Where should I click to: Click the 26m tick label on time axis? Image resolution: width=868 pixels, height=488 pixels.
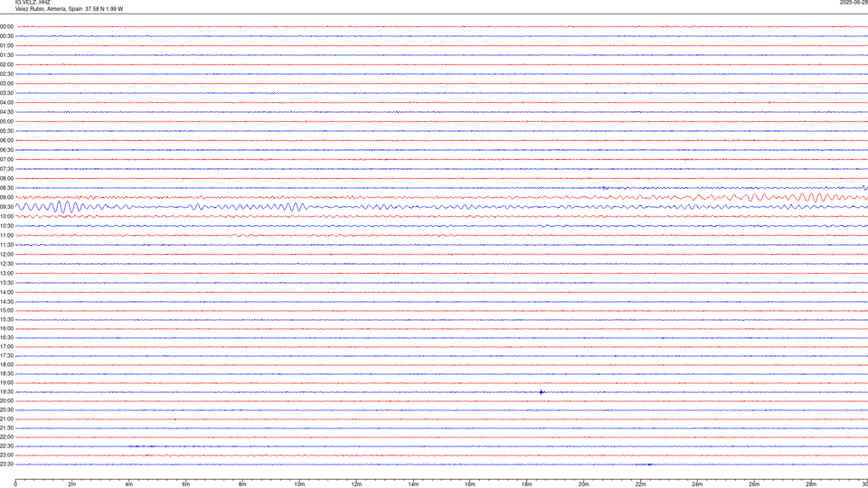pos(754,484)
